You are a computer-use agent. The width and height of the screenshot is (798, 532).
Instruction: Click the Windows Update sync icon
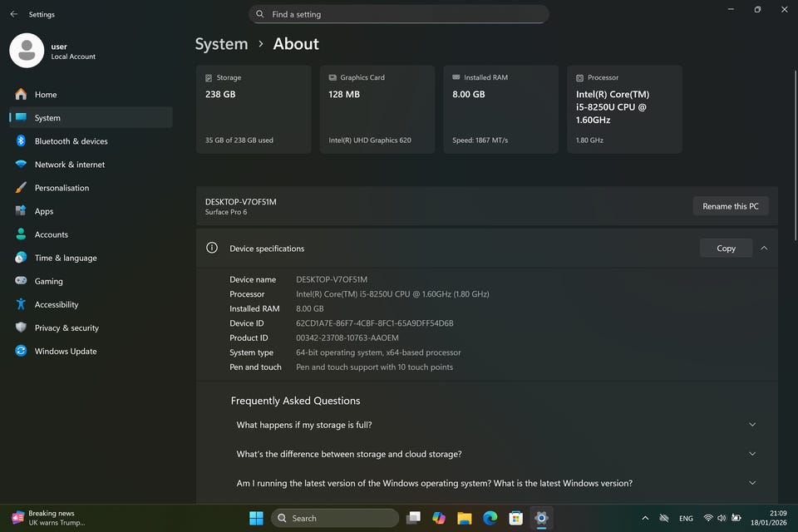click(x=21, y=351)
